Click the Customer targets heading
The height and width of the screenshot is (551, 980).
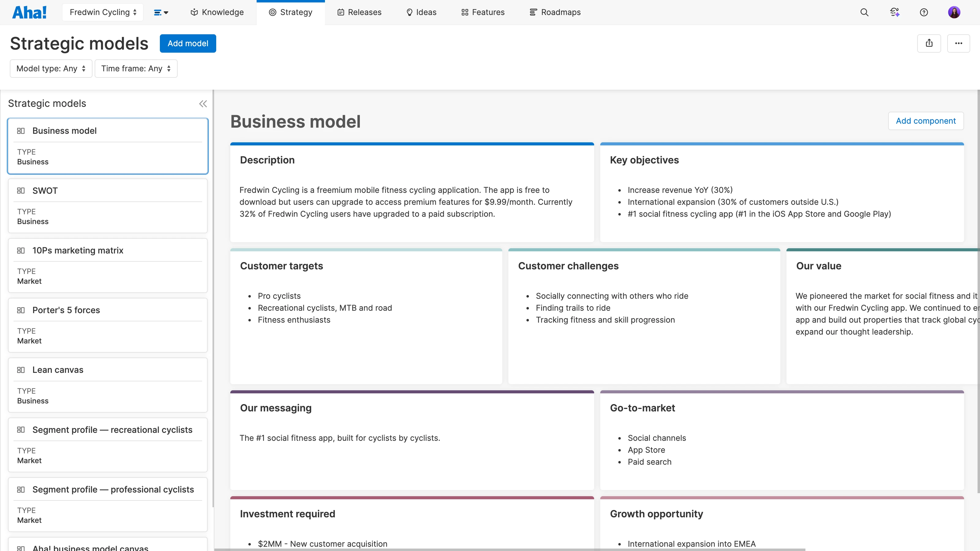click(x=281, y=266)
